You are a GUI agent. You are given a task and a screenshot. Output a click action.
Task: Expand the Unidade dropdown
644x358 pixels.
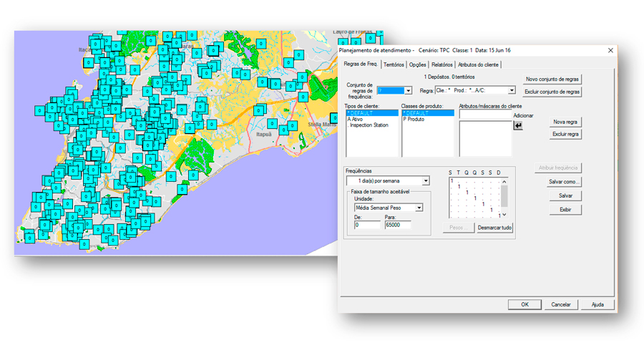coord(419,208)
